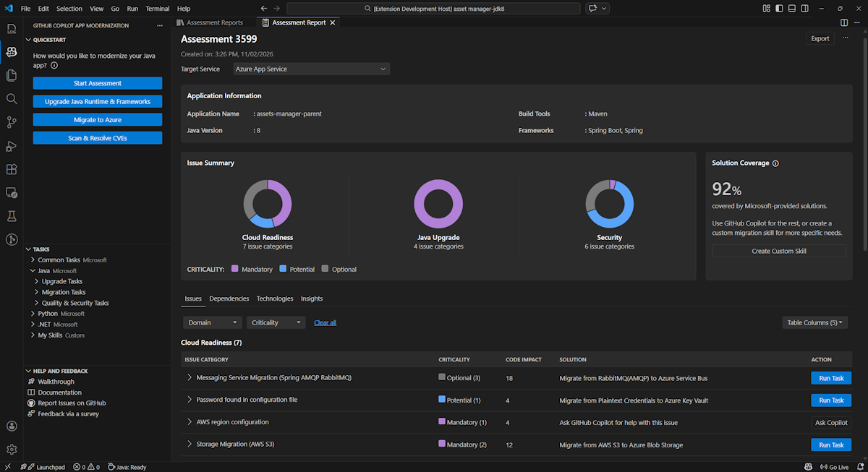Click the Solution Coverage info icon
This screenshot has height=472, width=868.
tap(775, 163)
